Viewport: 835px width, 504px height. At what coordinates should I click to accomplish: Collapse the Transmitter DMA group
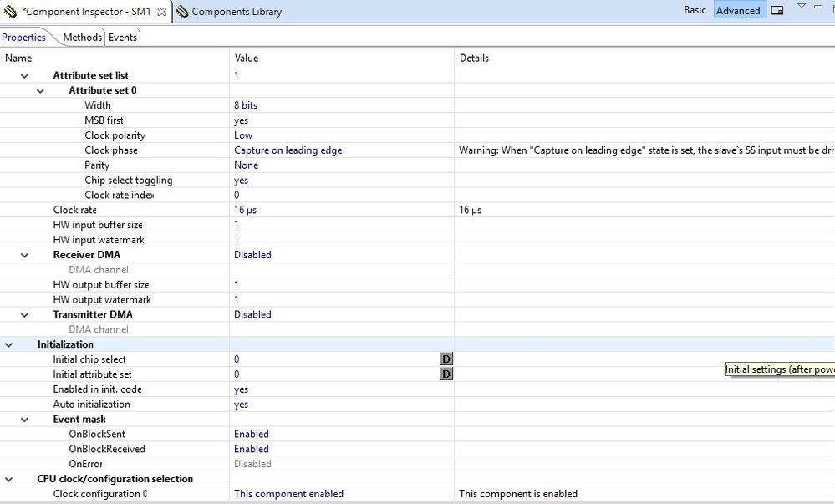24,314
